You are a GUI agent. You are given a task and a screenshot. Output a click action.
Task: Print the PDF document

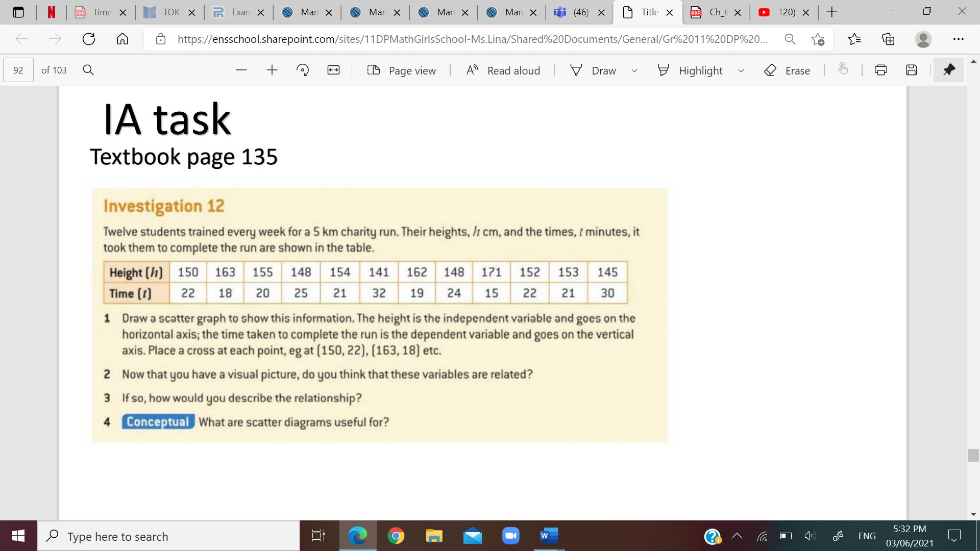(x=881, y=70)
